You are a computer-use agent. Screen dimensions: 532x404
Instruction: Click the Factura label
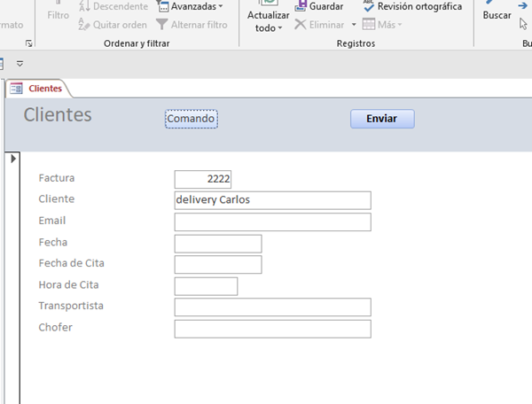coord(57,178)
